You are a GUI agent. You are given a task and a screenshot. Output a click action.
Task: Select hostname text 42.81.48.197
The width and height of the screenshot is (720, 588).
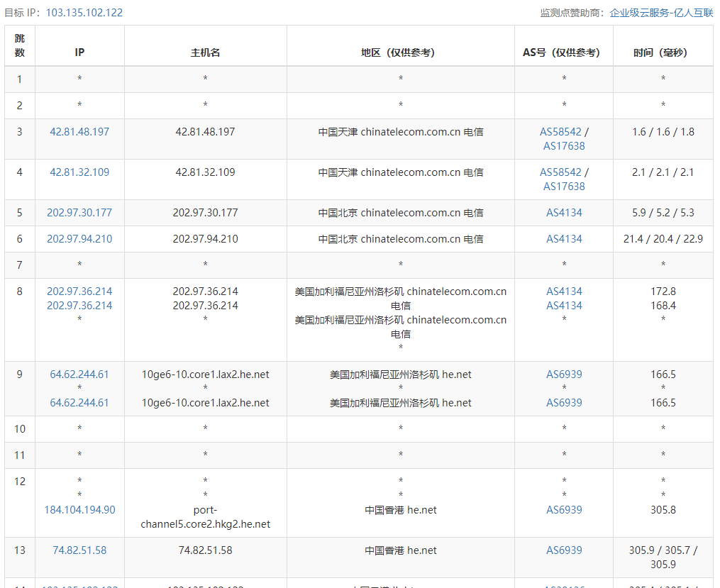205,132
